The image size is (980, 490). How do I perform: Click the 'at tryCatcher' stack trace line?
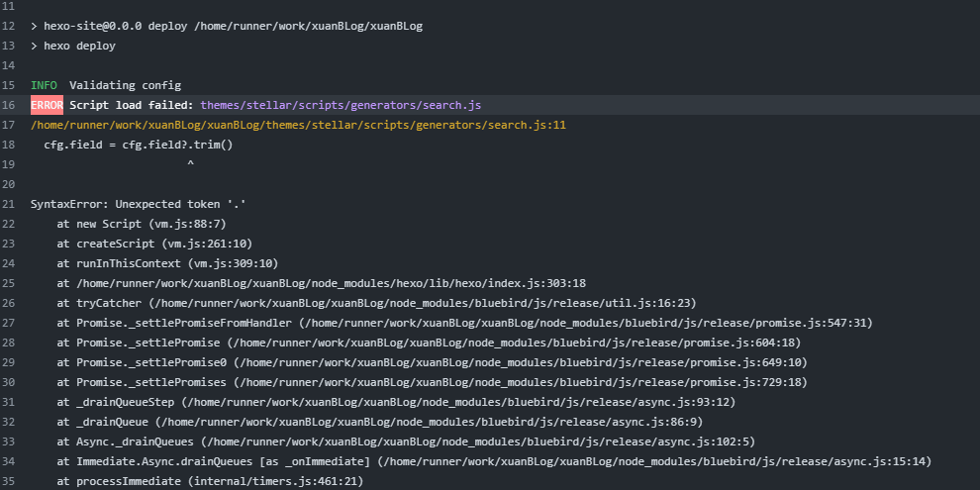(x=376, y=303)
